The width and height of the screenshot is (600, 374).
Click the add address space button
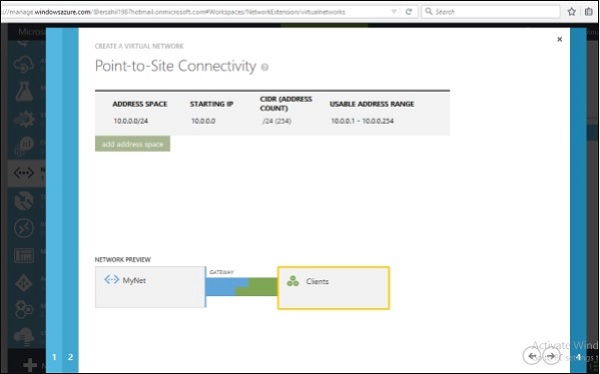(132, 144)
